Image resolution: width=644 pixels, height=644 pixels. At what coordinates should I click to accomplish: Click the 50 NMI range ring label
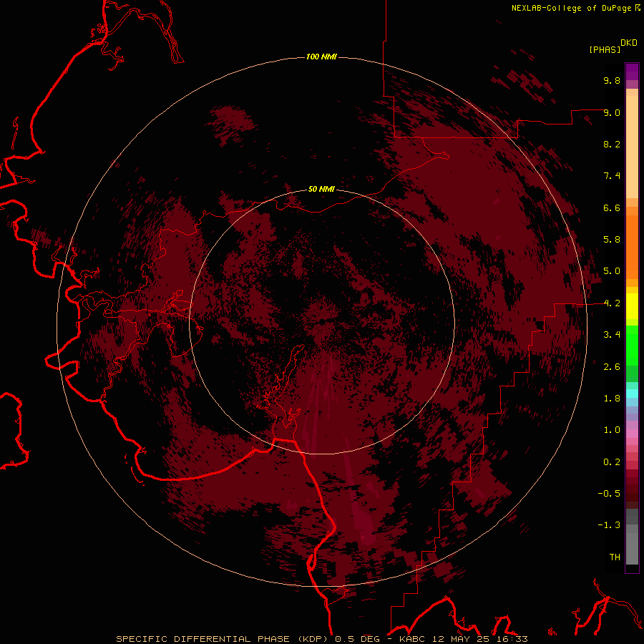tap(321, 189)
